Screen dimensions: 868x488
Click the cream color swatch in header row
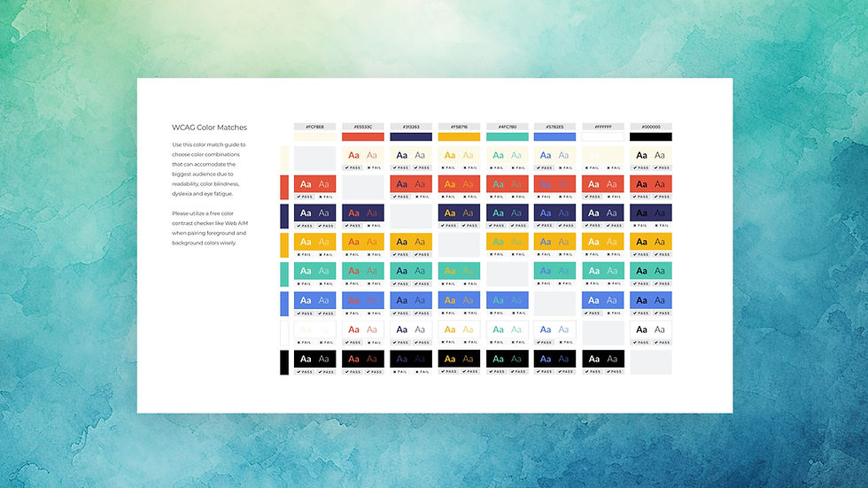pos(314,136)
